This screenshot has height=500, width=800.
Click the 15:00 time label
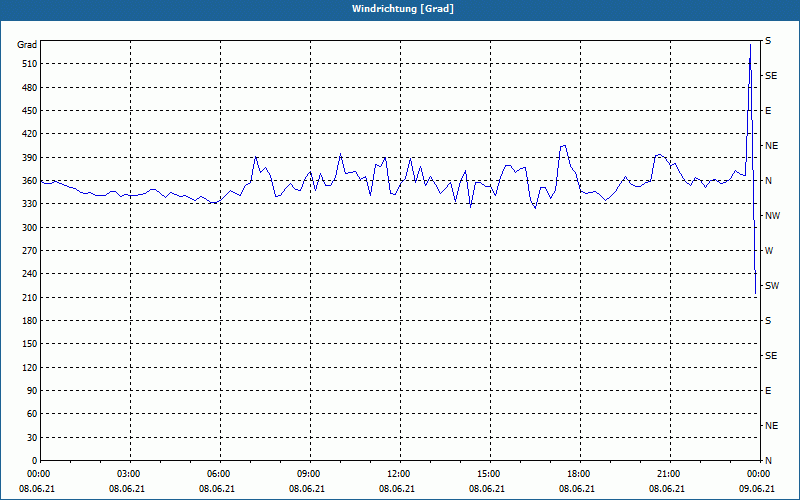[488, 474]
